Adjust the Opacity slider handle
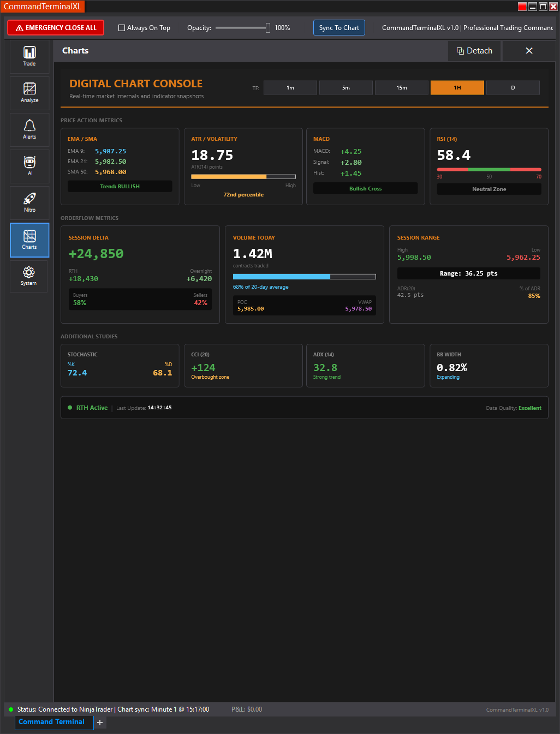 [268, 28]
